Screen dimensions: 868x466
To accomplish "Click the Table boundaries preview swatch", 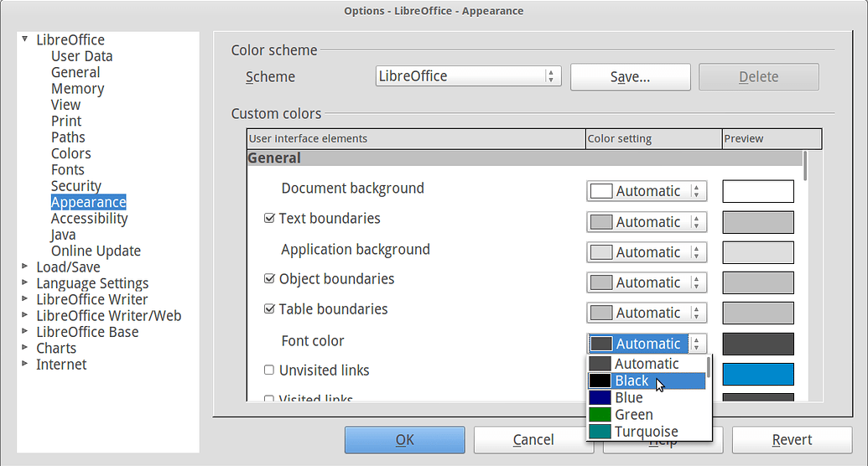I will 758,313.
